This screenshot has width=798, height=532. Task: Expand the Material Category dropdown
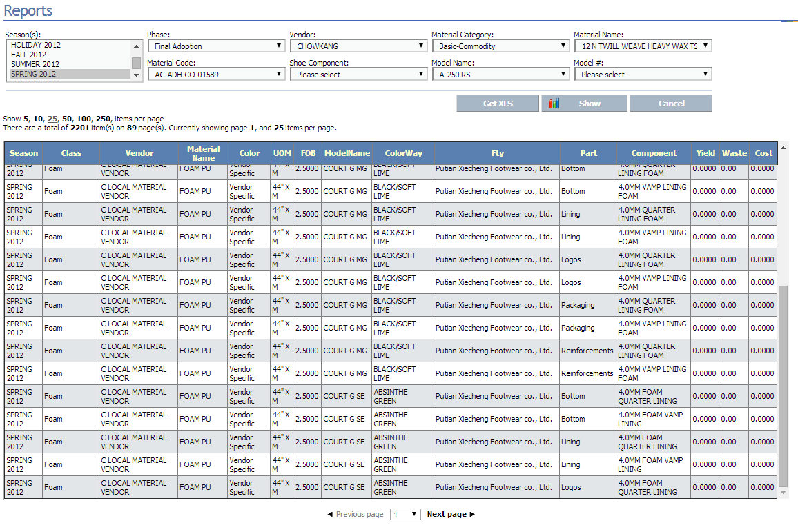(x=500, y=46)
